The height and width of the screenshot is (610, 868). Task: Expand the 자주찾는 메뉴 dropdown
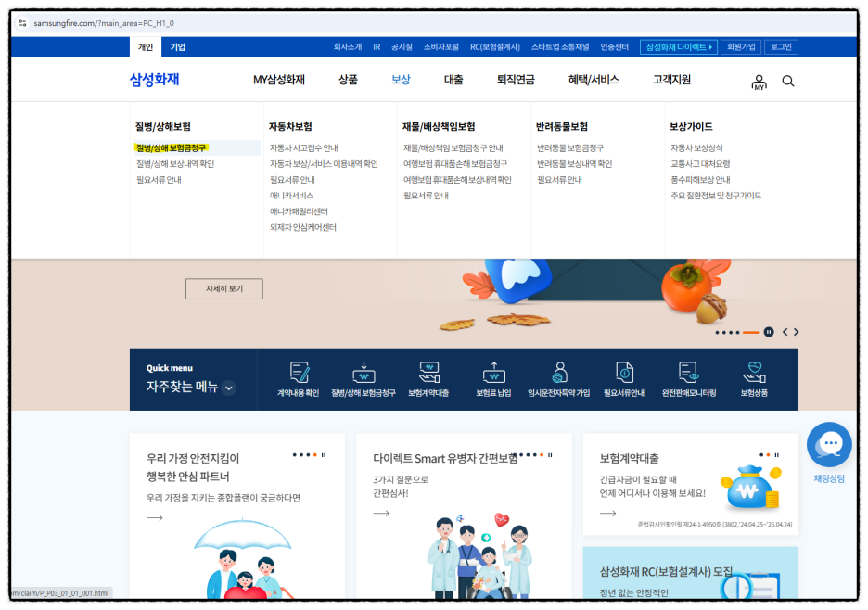pos(229,388)
